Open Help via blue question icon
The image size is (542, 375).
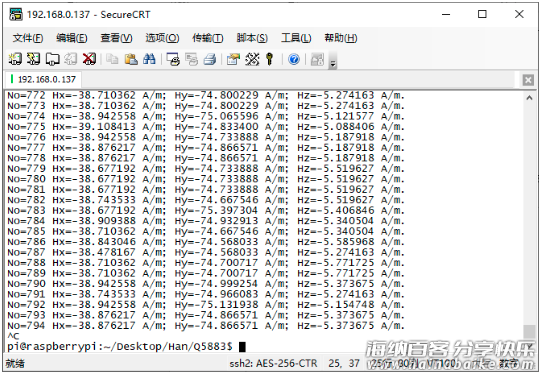click(x=294, y=59)
